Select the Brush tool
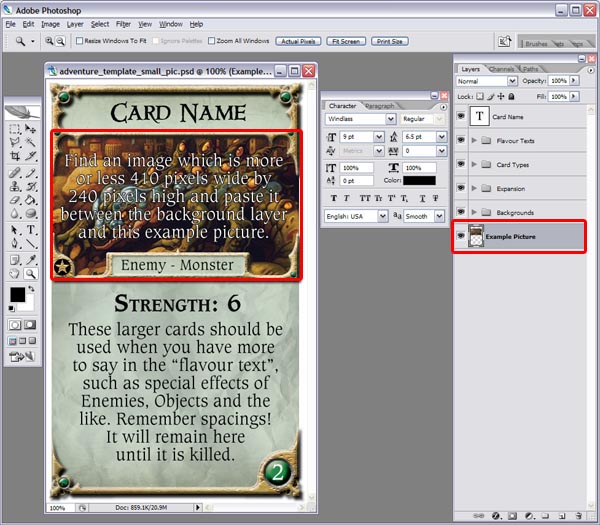600x525 pixels. [x=31, y=173]
